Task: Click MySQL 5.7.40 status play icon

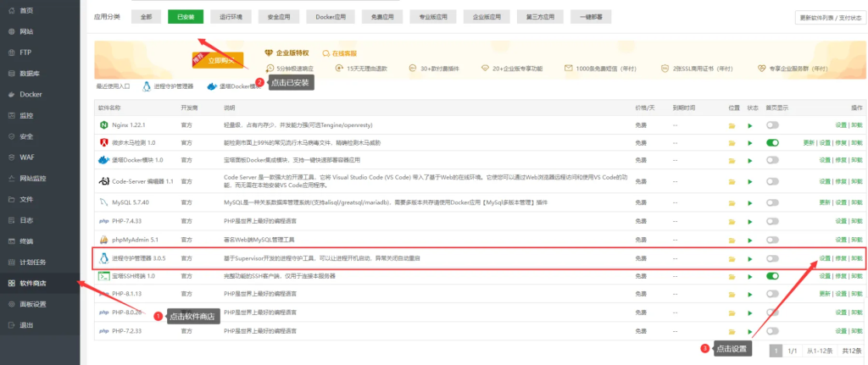Action: pos(750,202)
